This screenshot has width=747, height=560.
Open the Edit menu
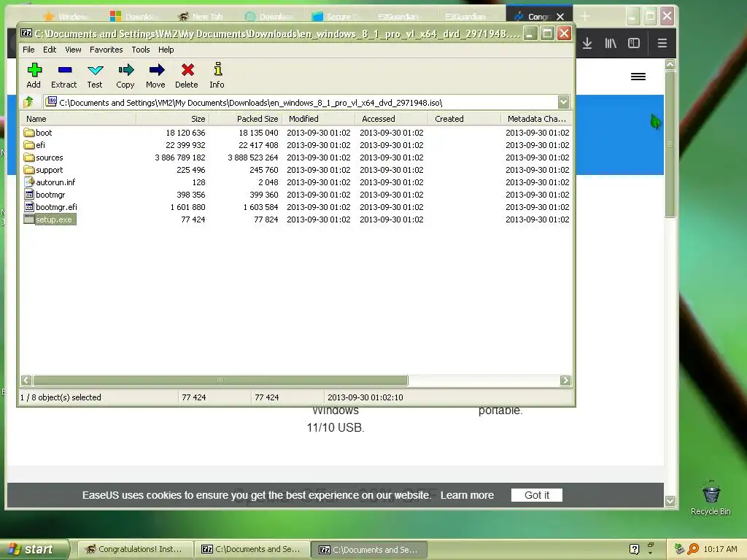[50, 50]
